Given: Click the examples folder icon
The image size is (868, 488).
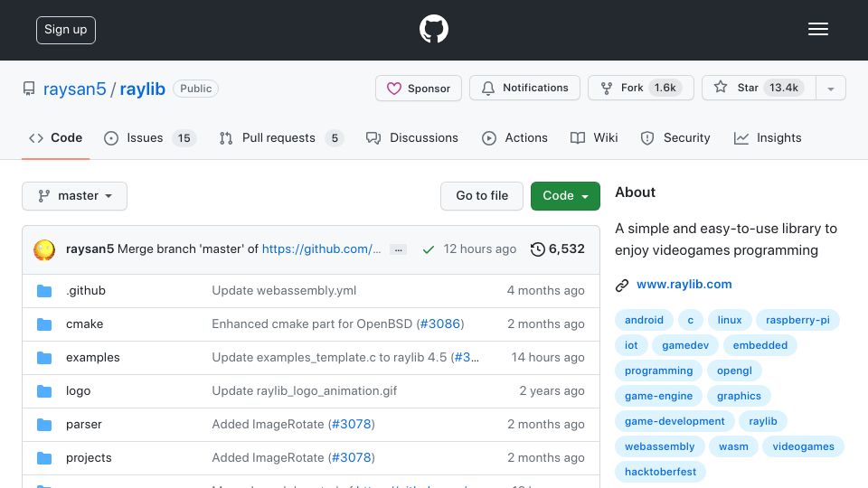Looking at the screenshot, I should (44, 358).
